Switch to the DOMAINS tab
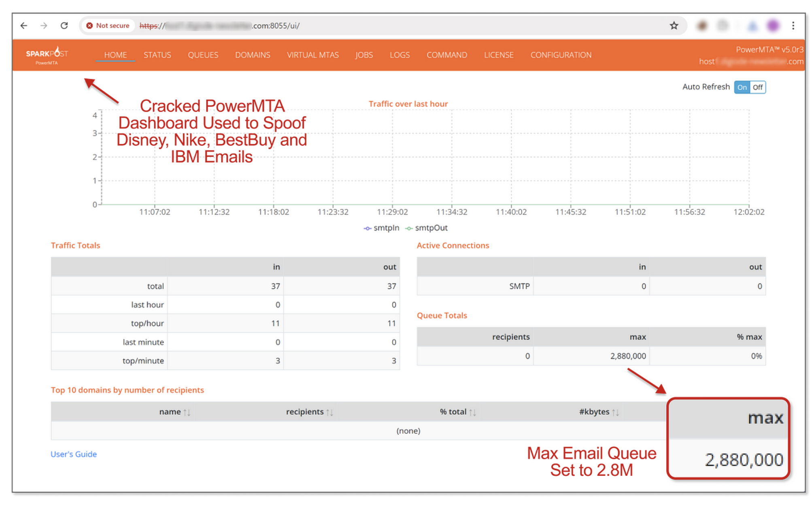The height and width of the screenshot is (505, 812). pyautogui.click(x=253, y=55)
